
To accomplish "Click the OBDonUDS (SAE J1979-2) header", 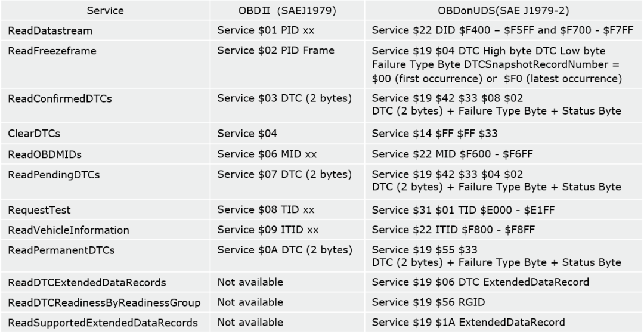I will coord(501,11).
